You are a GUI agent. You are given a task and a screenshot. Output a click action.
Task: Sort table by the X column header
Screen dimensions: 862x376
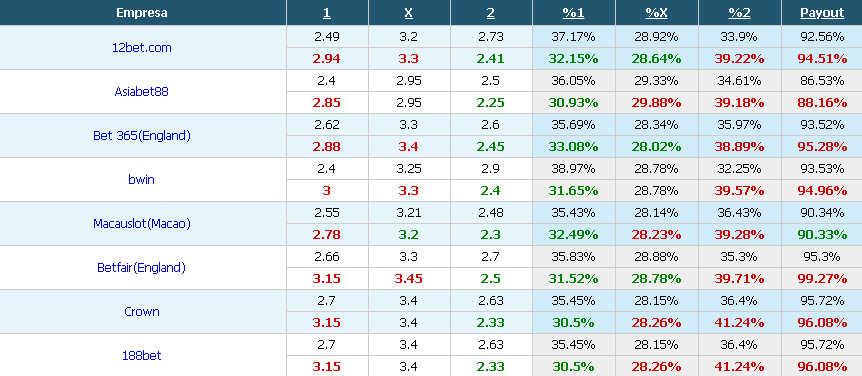click(x=408, y=13)
